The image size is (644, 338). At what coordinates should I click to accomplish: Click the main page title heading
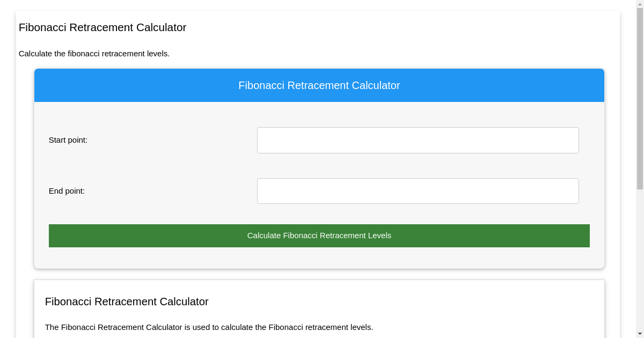click(x=103, y=27)
